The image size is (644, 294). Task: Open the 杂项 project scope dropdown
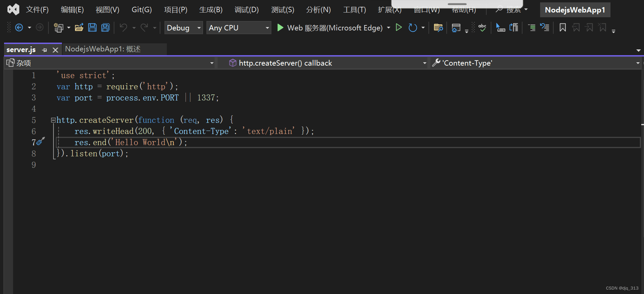coord(110,63)
